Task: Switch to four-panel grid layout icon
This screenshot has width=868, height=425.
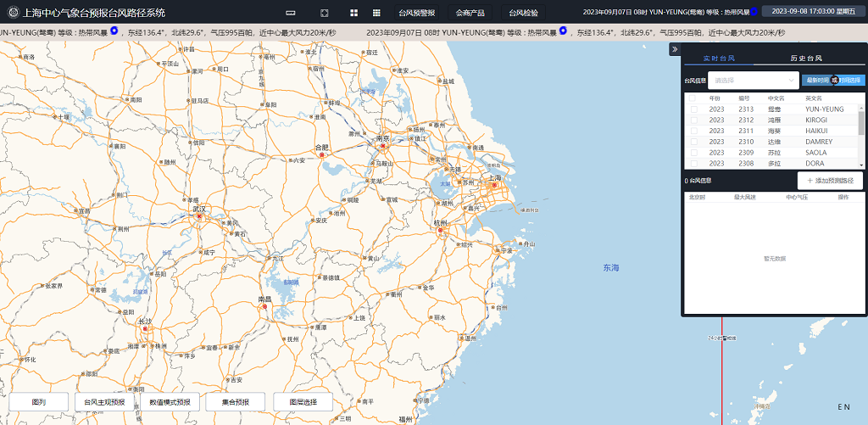Action: click(354, 13)
